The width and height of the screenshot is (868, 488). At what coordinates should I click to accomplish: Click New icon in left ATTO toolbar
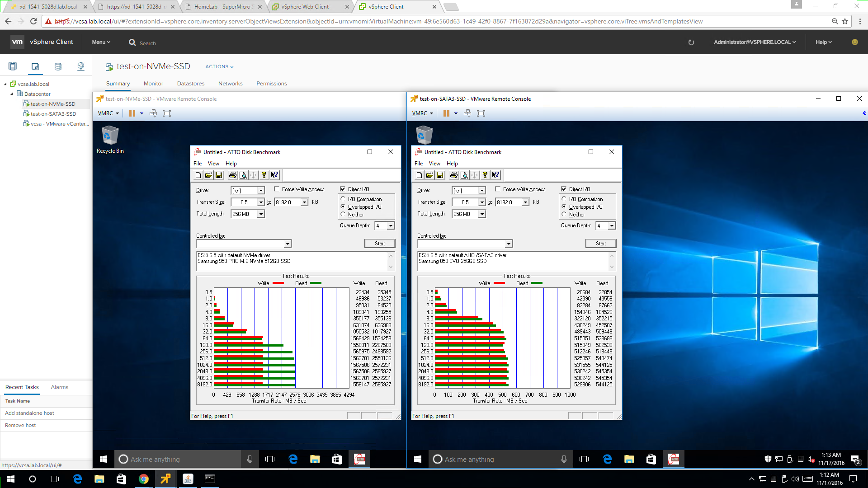198,175
